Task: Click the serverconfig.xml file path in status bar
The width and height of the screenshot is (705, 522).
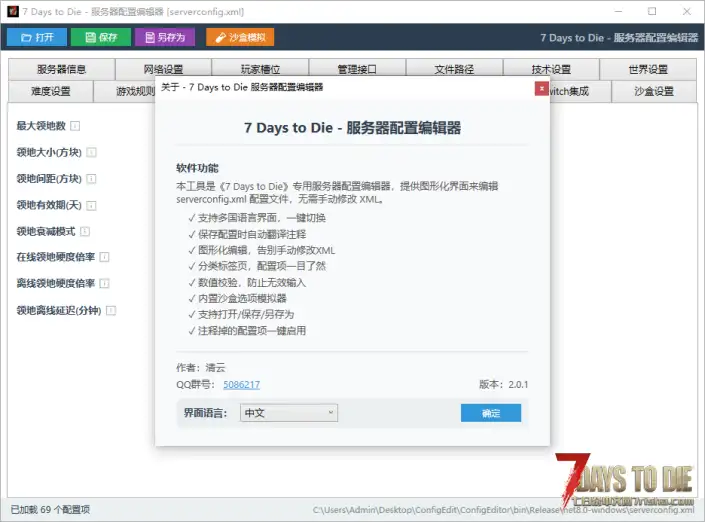Action: tap(503, 510)
